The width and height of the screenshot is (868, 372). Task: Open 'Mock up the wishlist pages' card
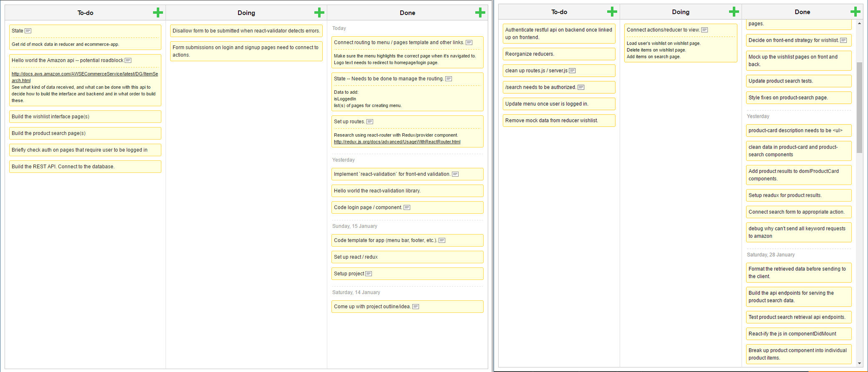(x=799, y=61)
